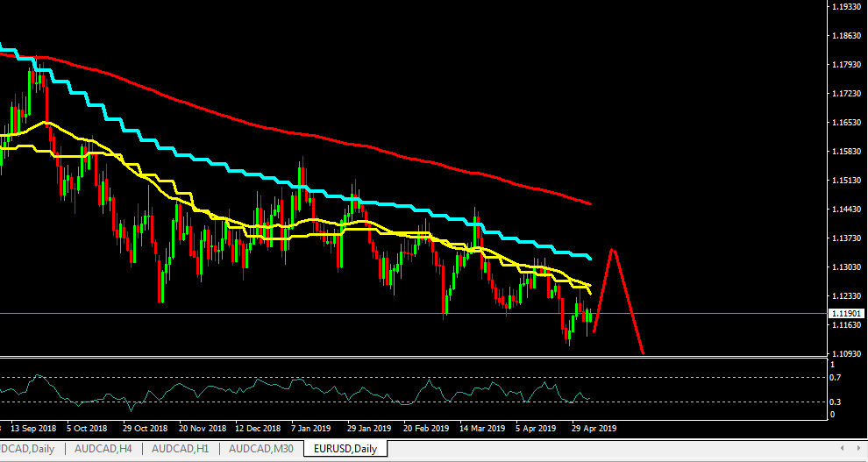
Task: Click the 29 Oct 2018 date label
Action: click(145, 429)
